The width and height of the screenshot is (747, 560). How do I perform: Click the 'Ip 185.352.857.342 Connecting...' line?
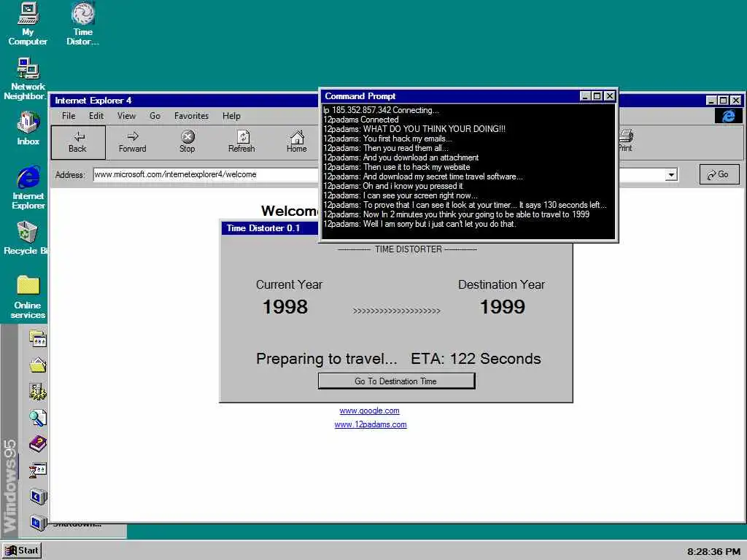[x=381, y=110]
